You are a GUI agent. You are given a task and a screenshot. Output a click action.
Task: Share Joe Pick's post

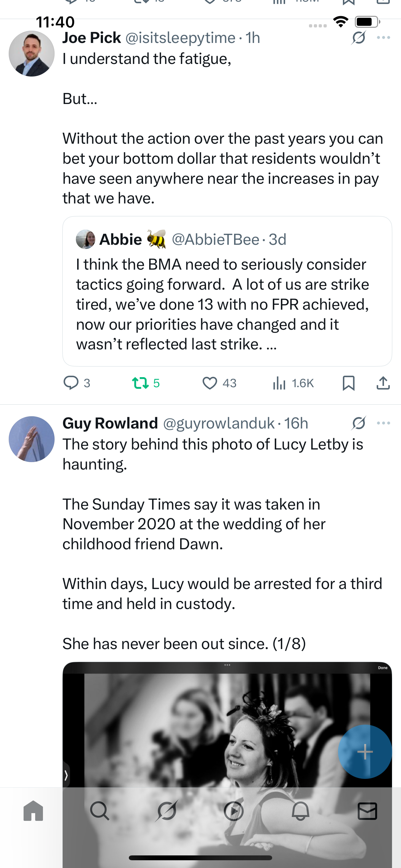point(383,383)
